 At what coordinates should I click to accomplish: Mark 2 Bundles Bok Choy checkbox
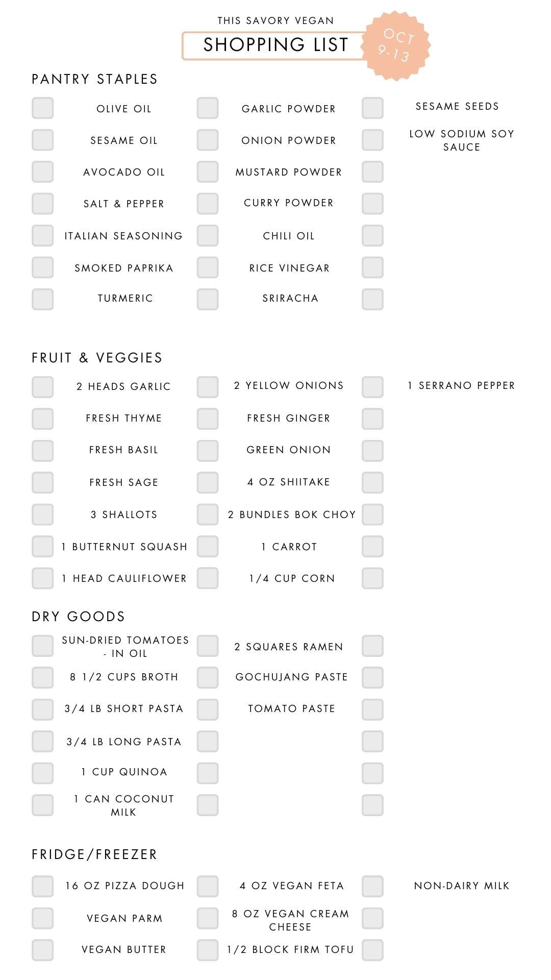pyautogui.click(x=208, y=514)
